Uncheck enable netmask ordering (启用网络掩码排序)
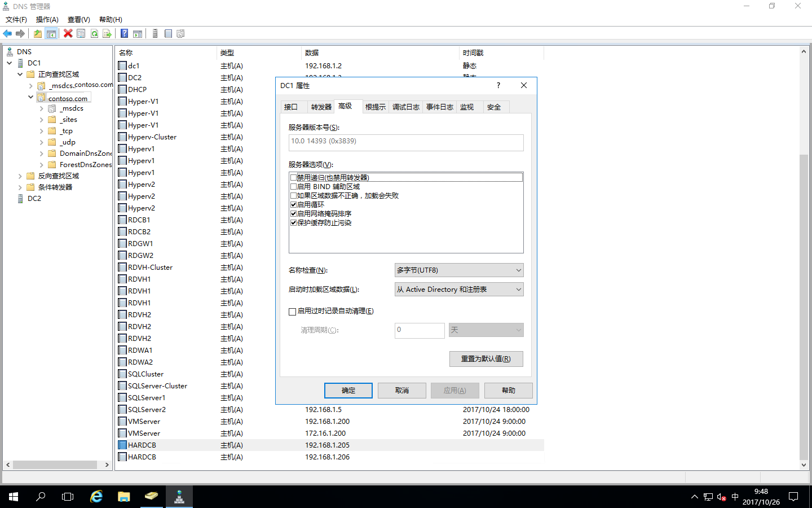This screenshot has width=812, height=508. [293, 214]
